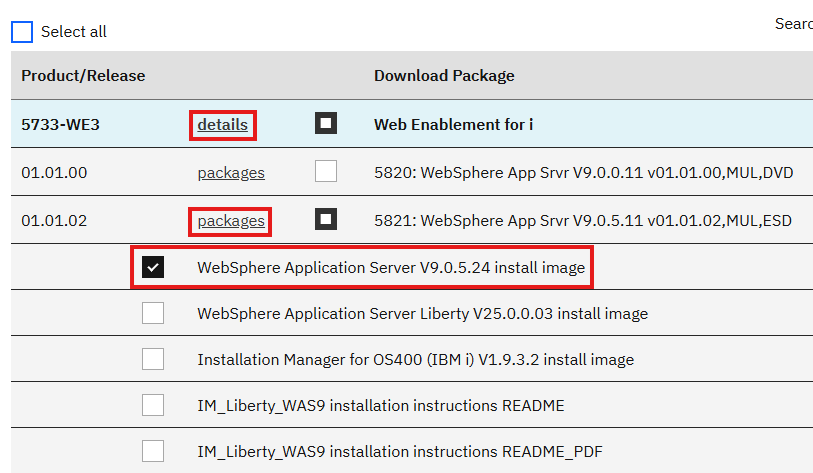Screen dimensions: 813x473
Task: Click the Web Enablement for i title
Action: [453, 125]
